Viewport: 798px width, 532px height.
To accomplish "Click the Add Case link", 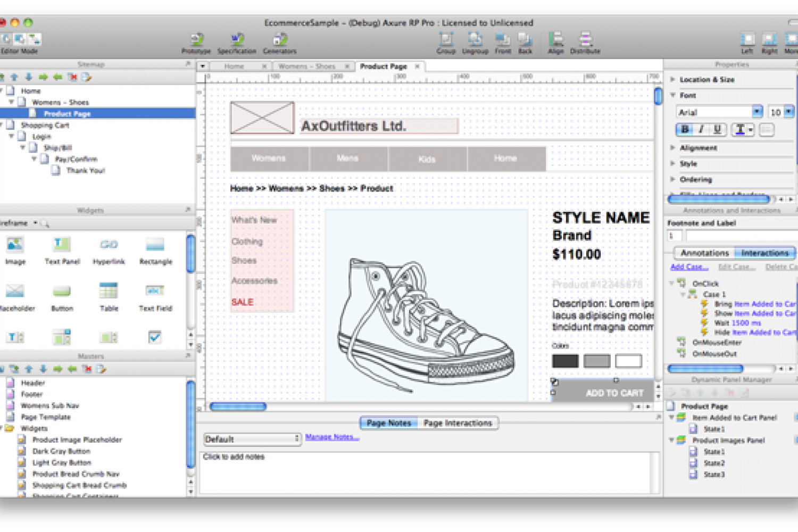I will (689, 267).
